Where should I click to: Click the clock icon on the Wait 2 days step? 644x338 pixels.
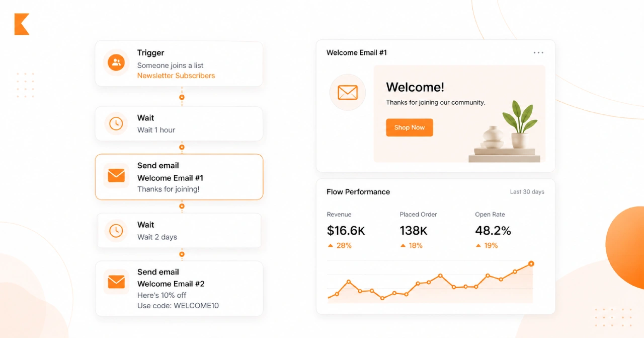point(116,230)
